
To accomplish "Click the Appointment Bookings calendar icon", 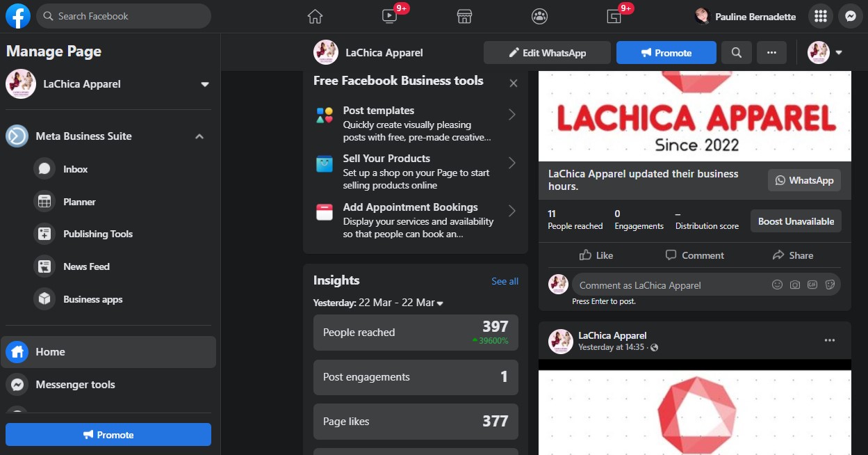I will tap(325, 212).
